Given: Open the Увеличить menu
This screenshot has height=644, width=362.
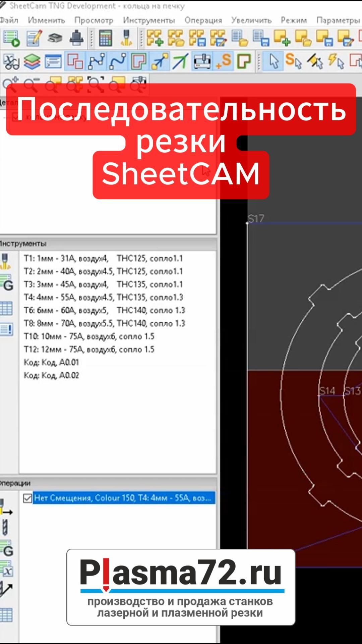Looking at the screenshot, I should (x=252, y=20).
